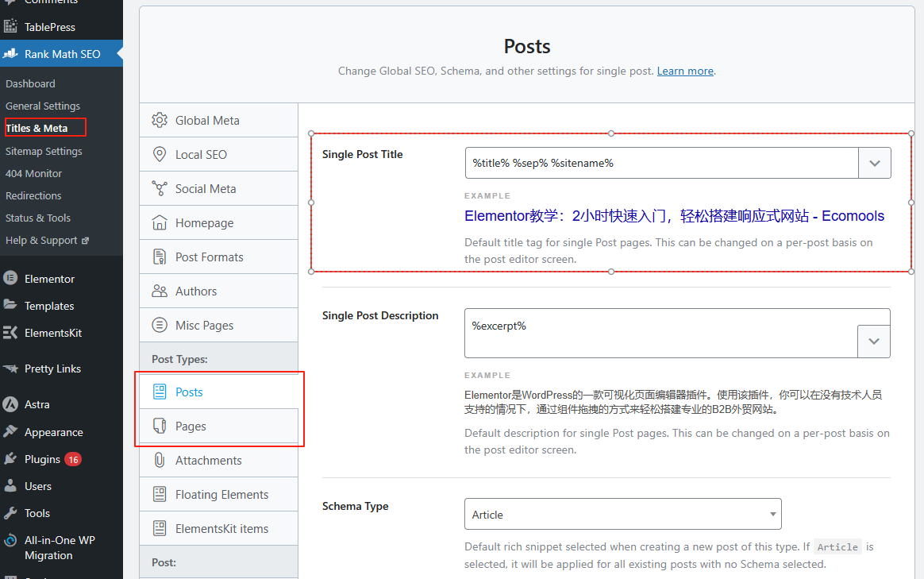Click the Social Meta share icon

tap(160, 189)
